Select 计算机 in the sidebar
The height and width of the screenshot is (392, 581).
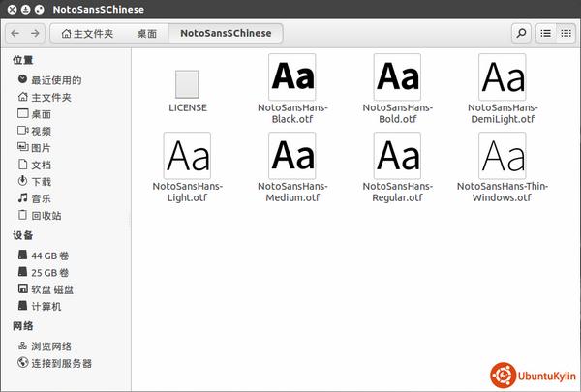pyautogui.click(x=46, y=307)
